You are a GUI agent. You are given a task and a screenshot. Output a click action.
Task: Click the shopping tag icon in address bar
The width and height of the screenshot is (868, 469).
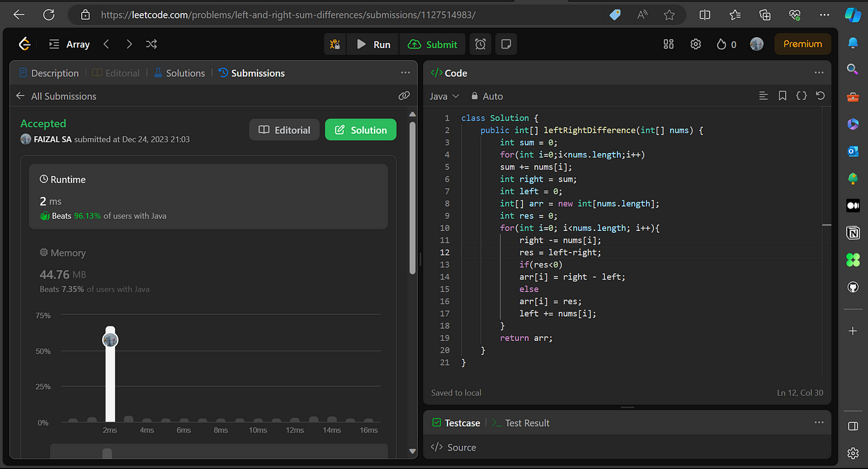pos(615,15)
